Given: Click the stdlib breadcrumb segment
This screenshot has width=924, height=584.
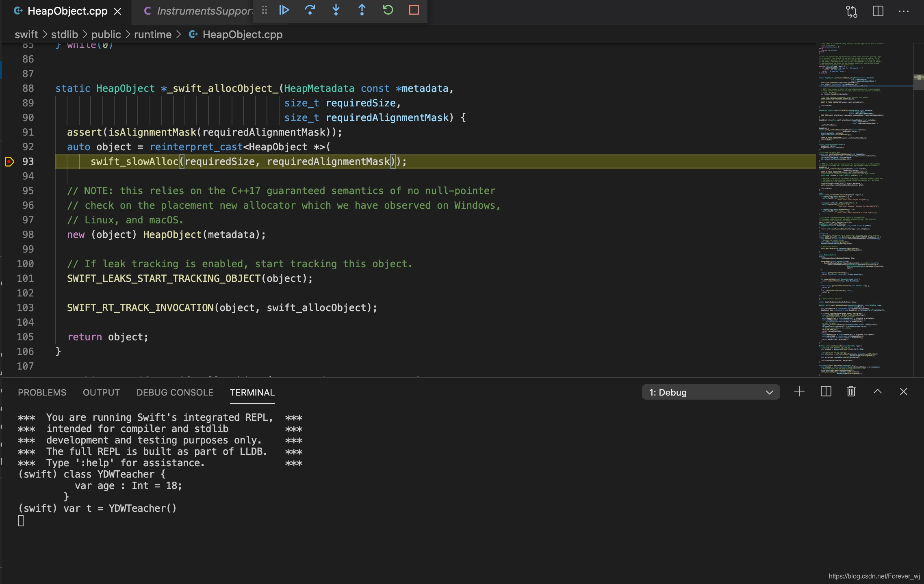Looking at the screenshot, I should (x=65, y=35).
